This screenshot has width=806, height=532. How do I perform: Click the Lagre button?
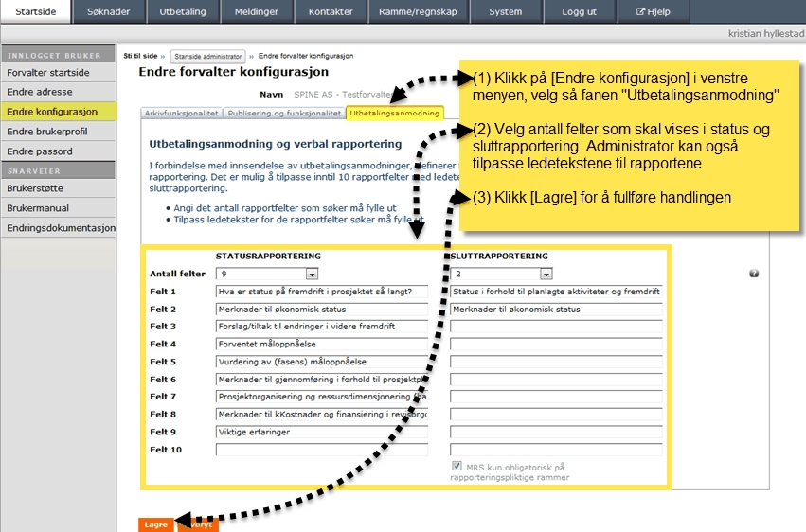pyautogui.click(x=155, y=524)
